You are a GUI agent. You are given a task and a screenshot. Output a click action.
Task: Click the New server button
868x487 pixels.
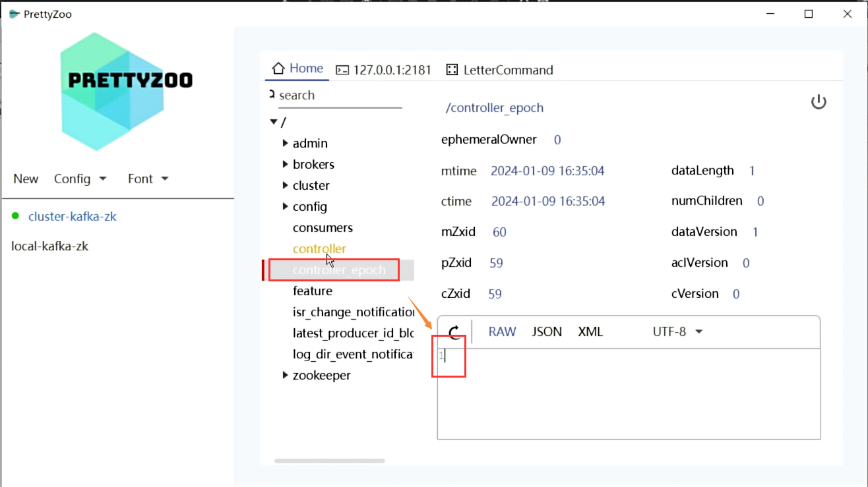click(x=26, y=179)
